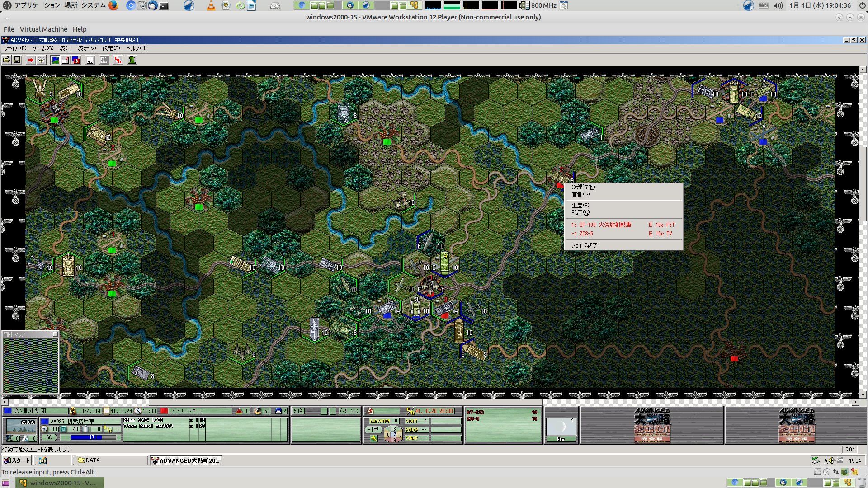
Task: Open VMware File menu
Action: (9, 29)
